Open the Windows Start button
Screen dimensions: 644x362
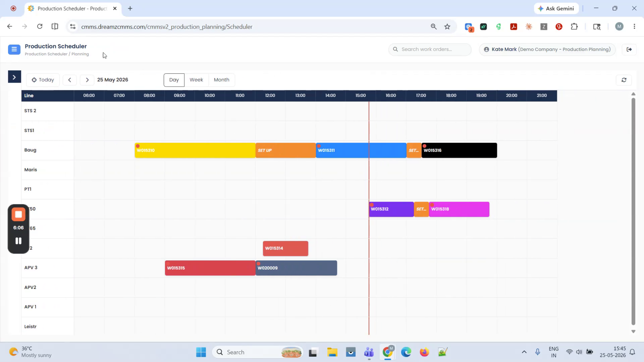201,352
